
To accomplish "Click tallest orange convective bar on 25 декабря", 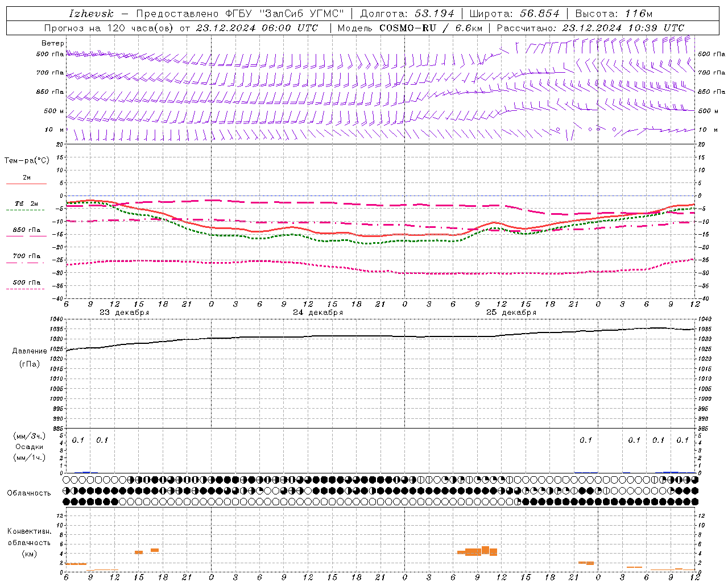I will [485, 551].
